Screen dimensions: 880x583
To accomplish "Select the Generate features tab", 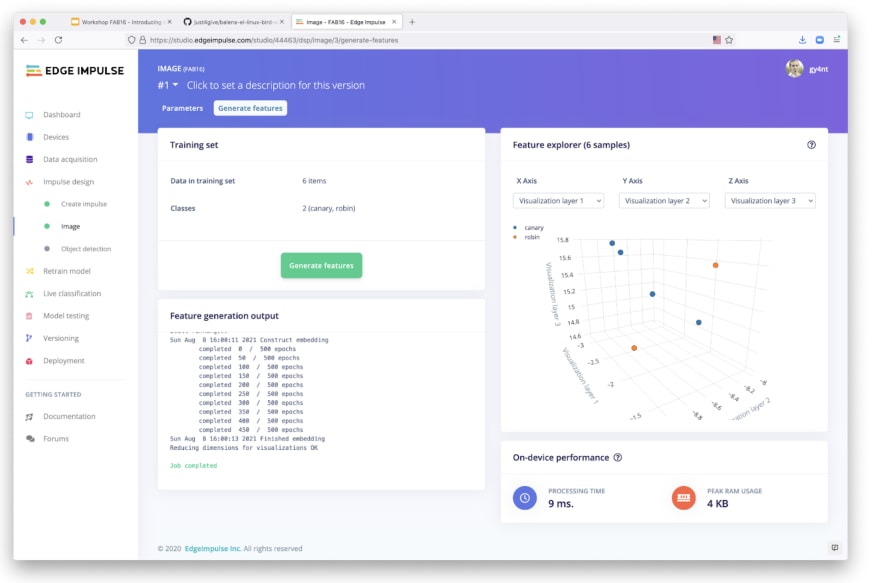I will (x=250, y=108).
